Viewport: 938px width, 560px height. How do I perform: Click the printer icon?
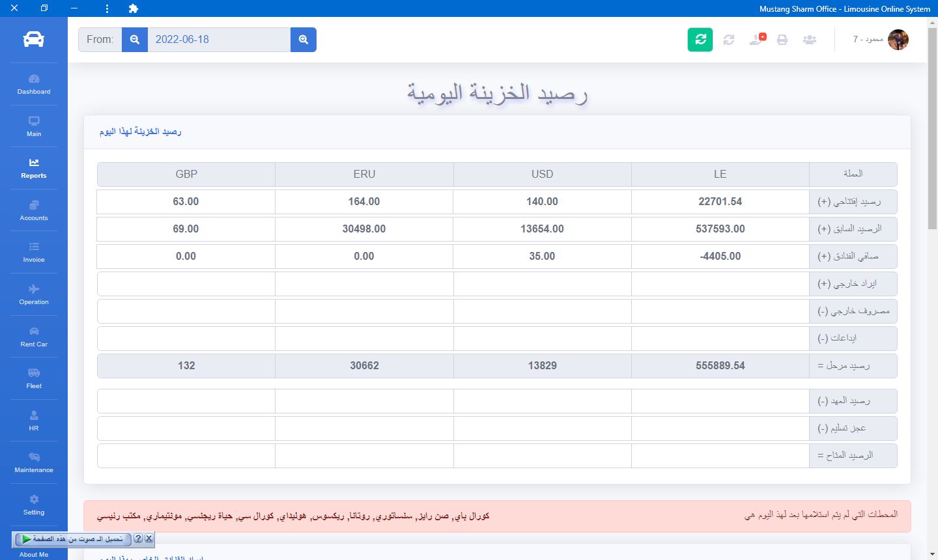782,40
